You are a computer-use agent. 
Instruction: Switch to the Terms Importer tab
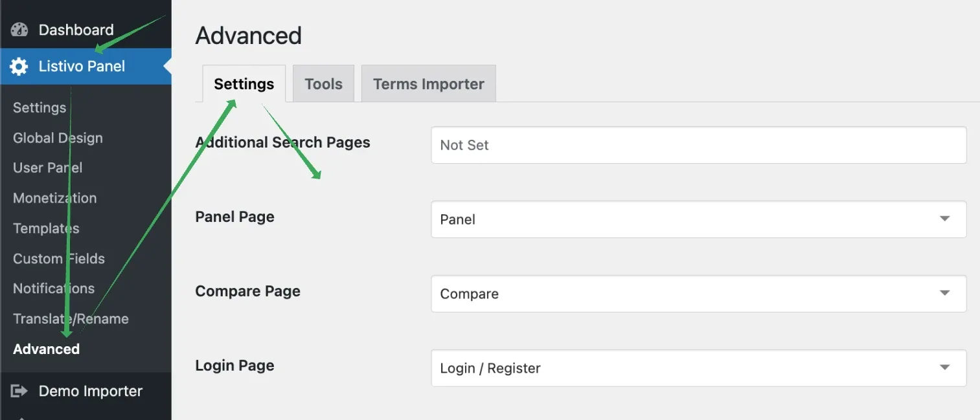429,83
